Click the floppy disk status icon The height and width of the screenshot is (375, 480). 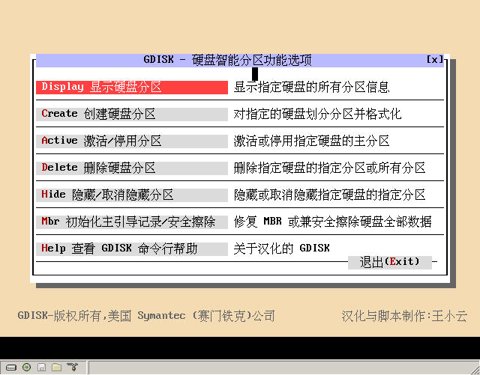click(x=41, y=367)
